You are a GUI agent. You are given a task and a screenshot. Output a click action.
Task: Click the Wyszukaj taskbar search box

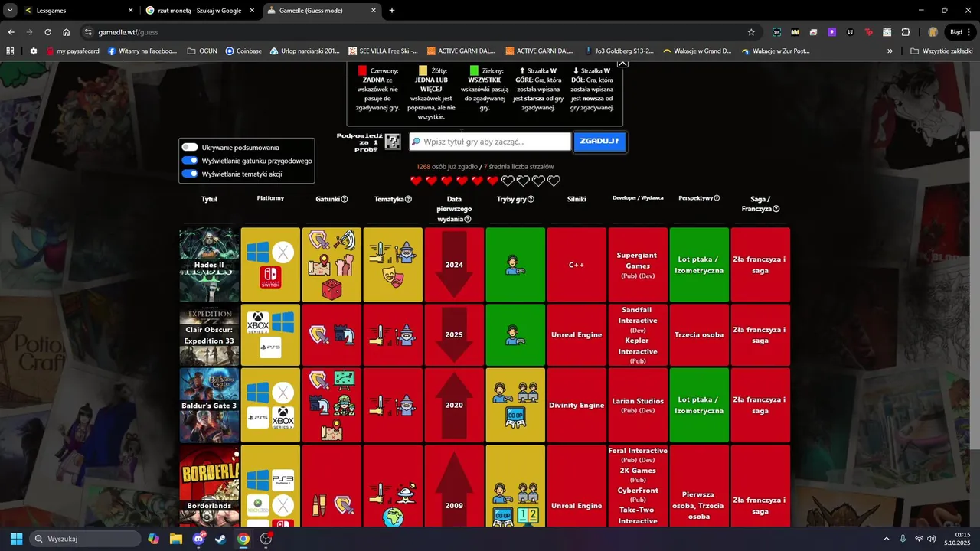[85, 539]
